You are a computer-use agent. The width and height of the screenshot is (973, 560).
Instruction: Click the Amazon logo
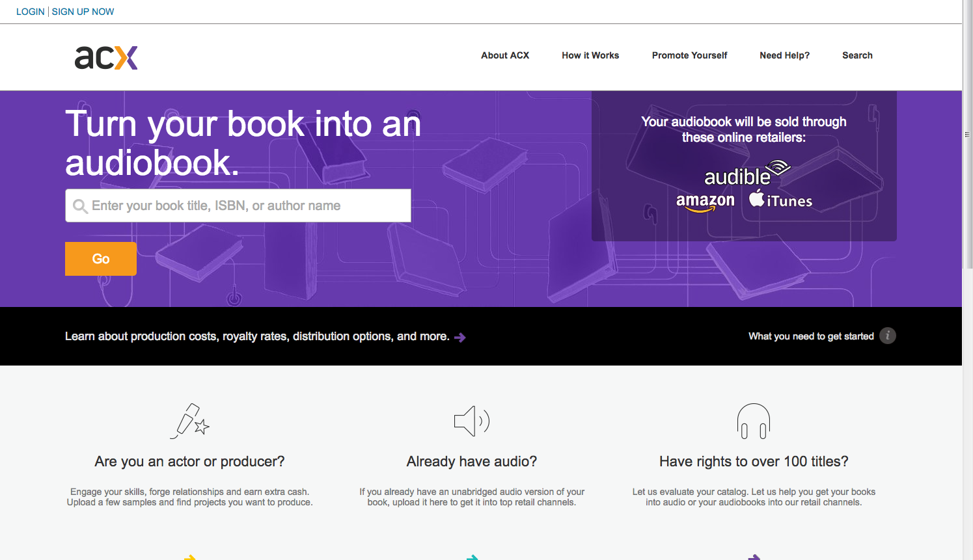point(706,202)
